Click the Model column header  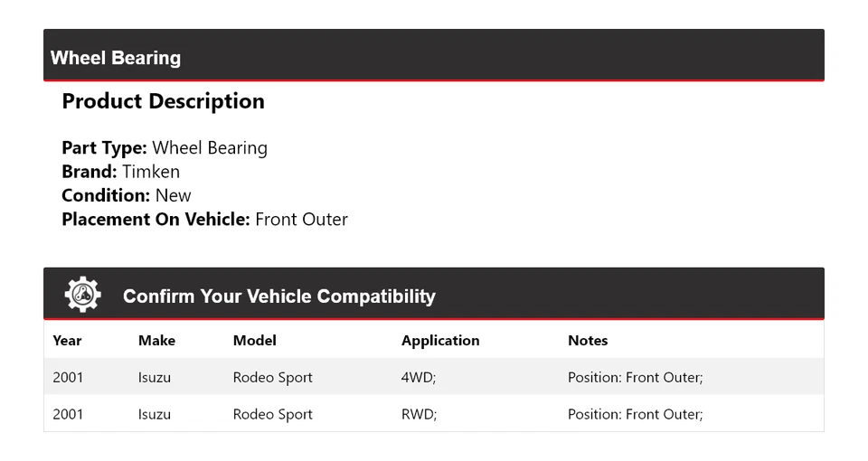255,341
